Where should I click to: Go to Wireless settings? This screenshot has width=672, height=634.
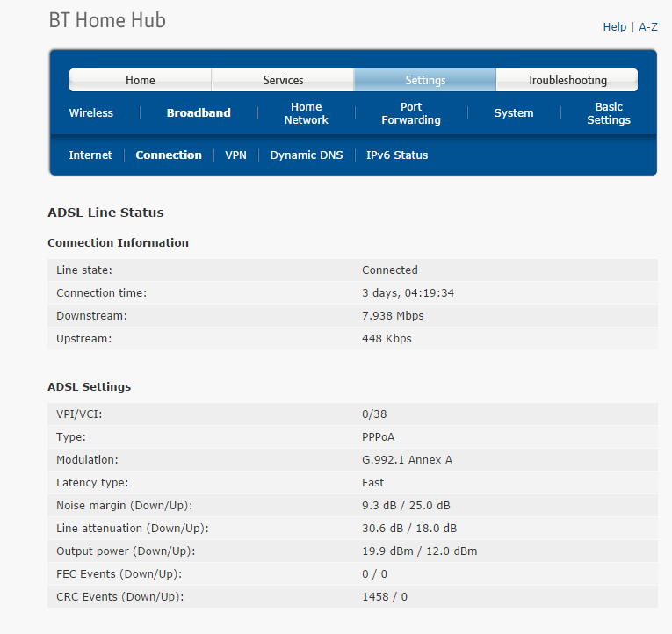coord(90,113)
